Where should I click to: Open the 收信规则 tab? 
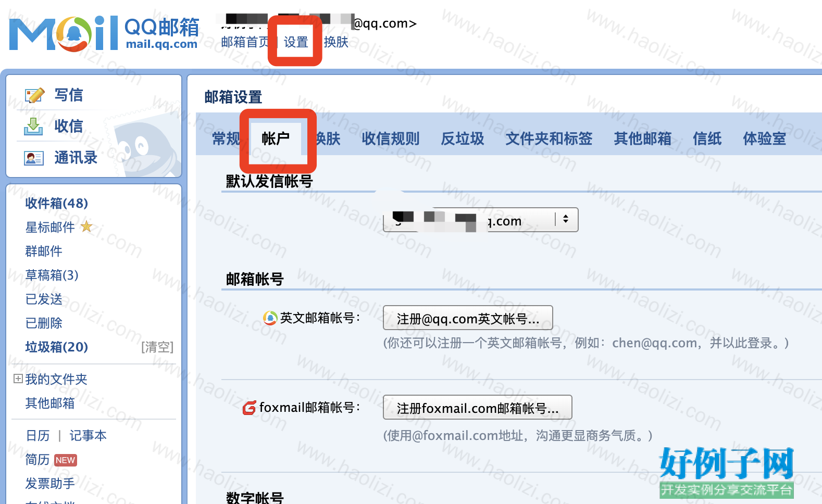pyautogui.click(x=391, y=138)
